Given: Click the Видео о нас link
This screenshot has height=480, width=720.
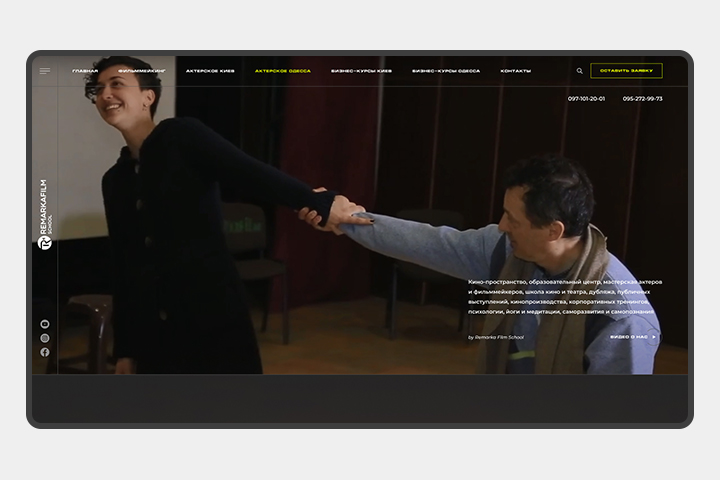Looking at the screenshot, I should point(629,337).
